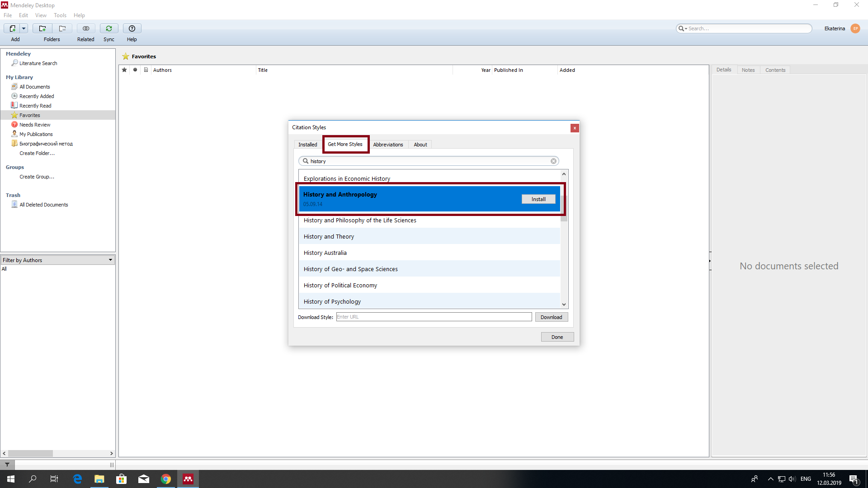
Task: Click the Enter URL download style field
Action: point(434,317)
